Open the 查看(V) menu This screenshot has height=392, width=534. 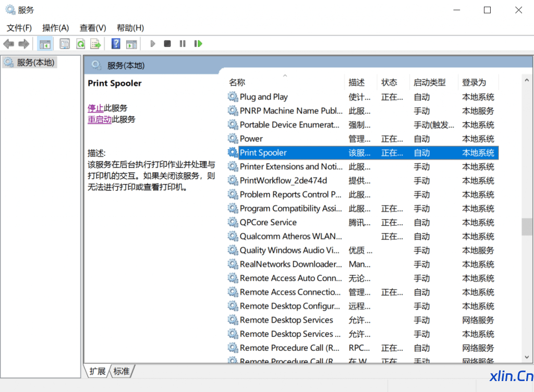[x=93, y=28]
